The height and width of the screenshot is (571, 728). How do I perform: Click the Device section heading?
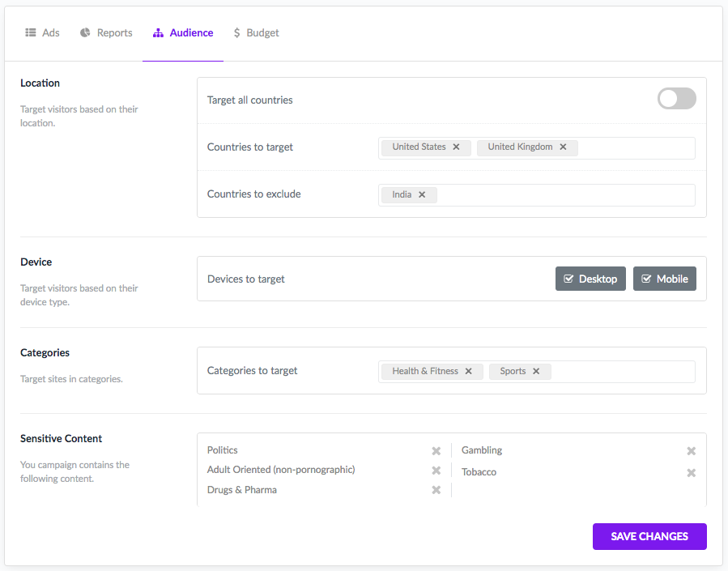[36, 262]
